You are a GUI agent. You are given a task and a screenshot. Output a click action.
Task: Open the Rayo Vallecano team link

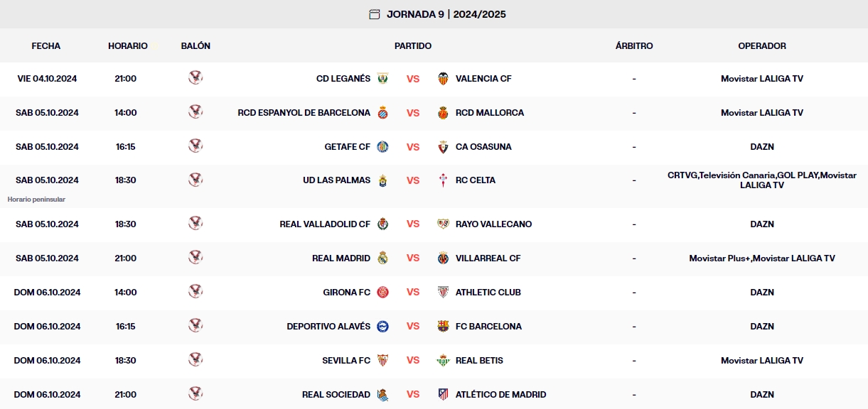coord(493,224)
